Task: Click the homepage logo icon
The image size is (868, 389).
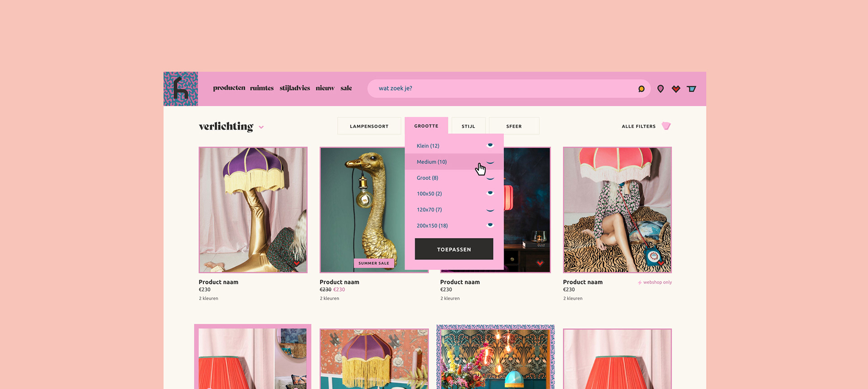Action: (x=180, y=89)
